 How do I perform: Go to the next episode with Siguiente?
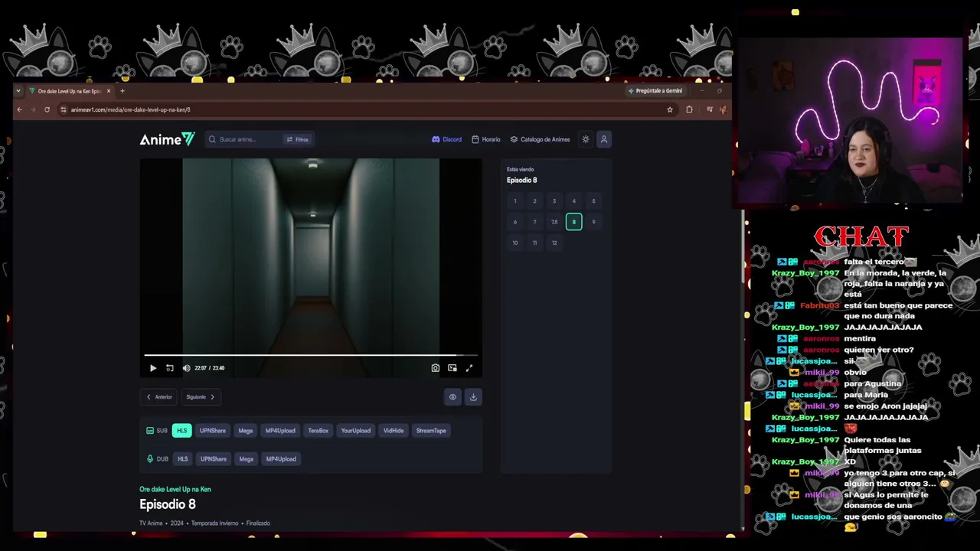point(201,397)
